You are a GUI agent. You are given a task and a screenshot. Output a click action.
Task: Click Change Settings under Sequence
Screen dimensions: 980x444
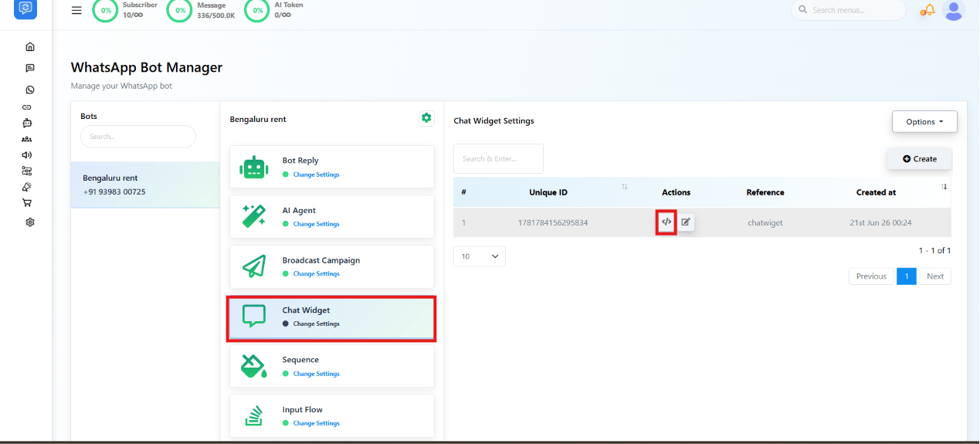click(316, 374)
